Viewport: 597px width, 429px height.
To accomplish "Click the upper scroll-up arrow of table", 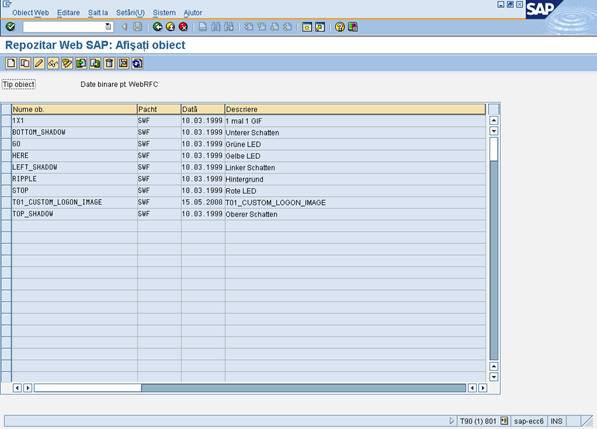I will [x=494, y=120].
